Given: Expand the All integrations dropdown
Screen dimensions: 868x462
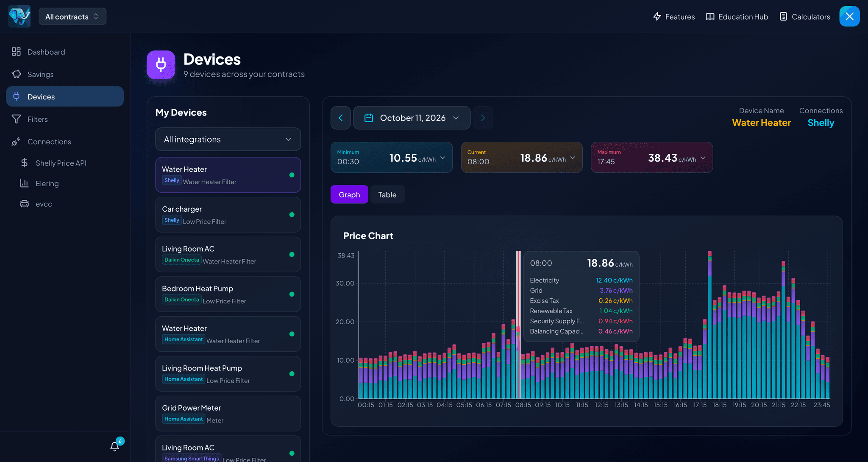Looking at the screenshot, I should coord(228,139).
